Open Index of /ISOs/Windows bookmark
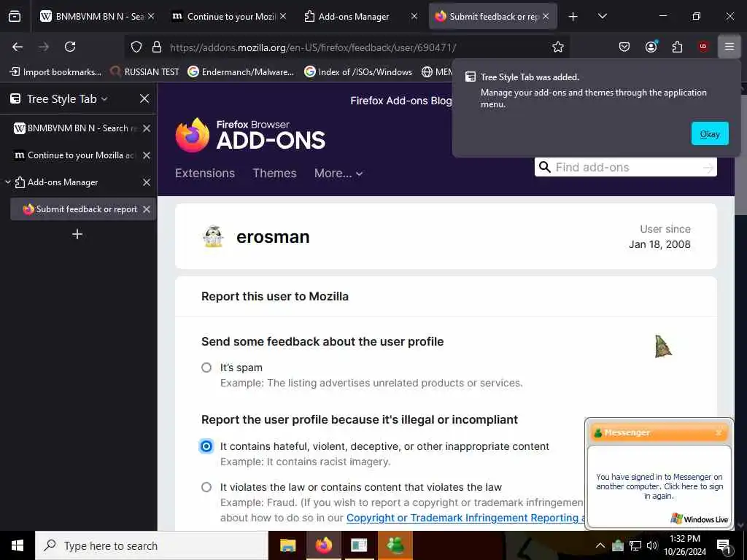747x560 pixels. pos(358,72)
